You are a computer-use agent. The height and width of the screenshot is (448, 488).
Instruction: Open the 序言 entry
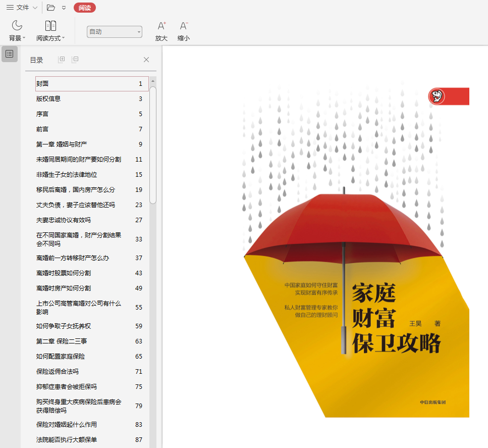coord(92,114)
